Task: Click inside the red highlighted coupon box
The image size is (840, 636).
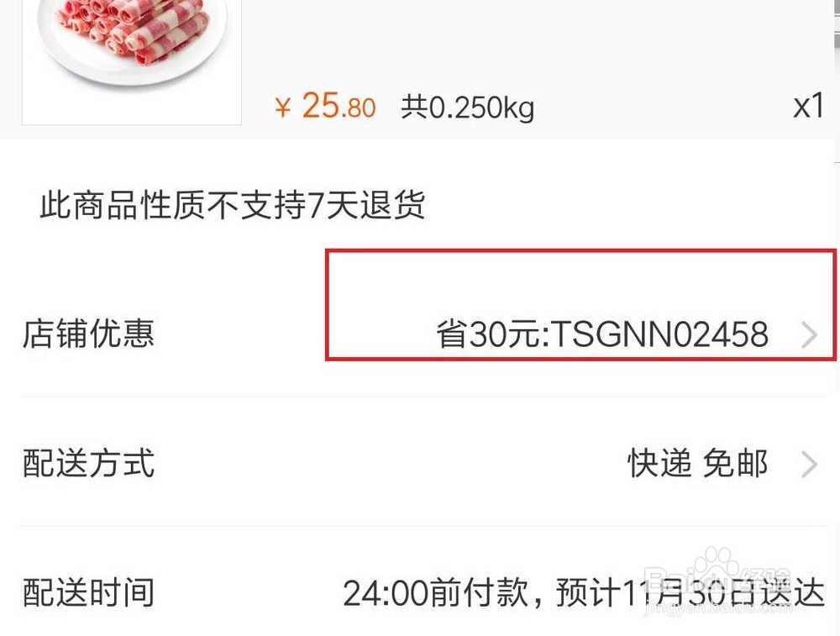Action: tap(580, 305)
